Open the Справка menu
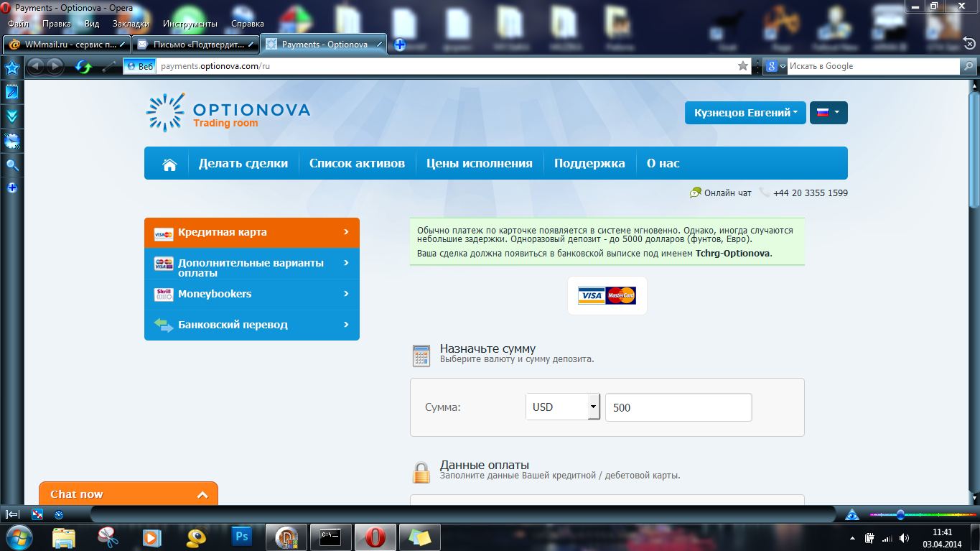This screenshot has width=980, height=551. pyautogui.click(x=248, y=24)
